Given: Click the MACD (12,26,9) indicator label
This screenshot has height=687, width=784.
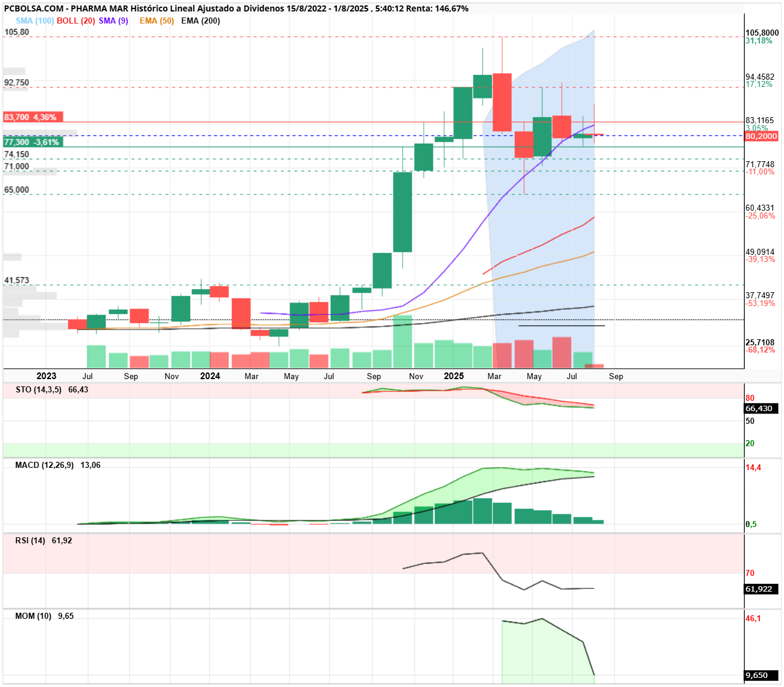Looking at the screenshot, I should point(45,465).
